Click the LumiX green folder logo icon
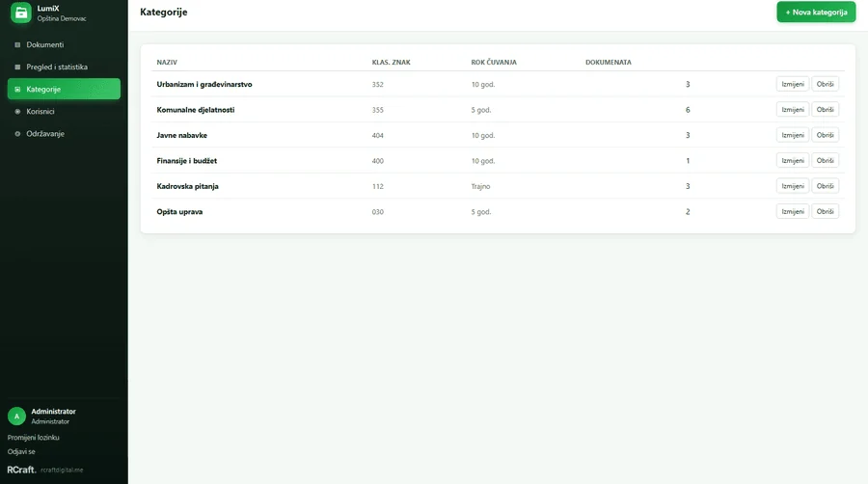The image size is (868, 484). point(21,13)
